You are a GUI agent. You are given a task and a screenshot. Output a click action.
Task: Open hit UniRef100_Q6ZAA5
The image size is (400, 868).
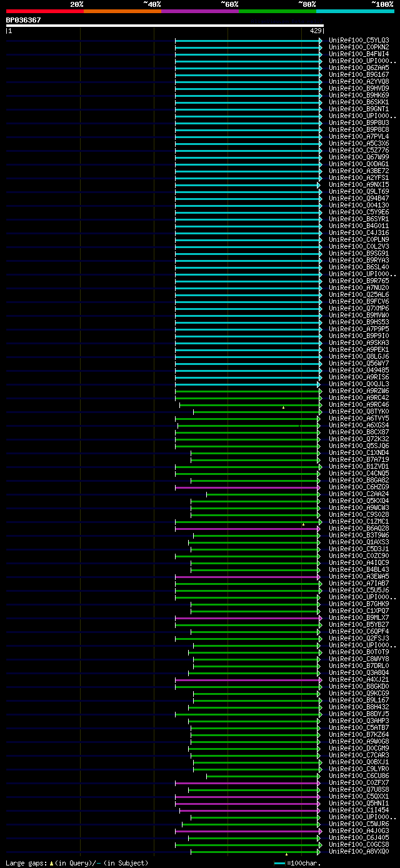[x=359, y=68]
